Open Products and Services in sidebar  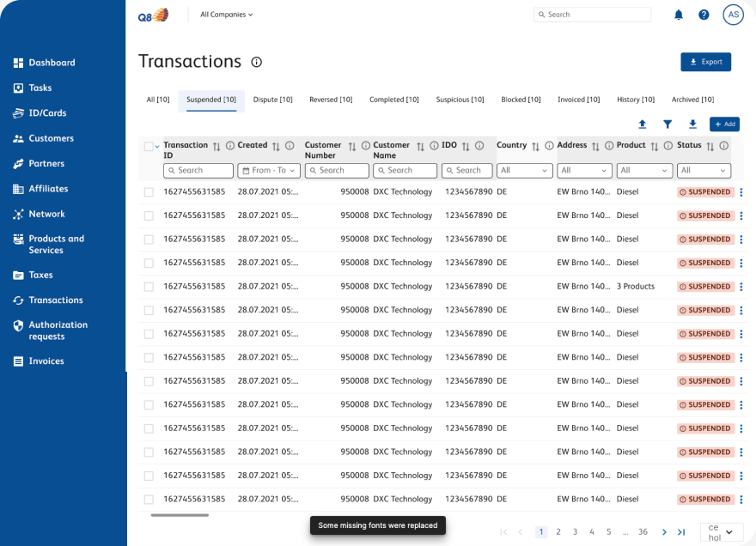49,245
